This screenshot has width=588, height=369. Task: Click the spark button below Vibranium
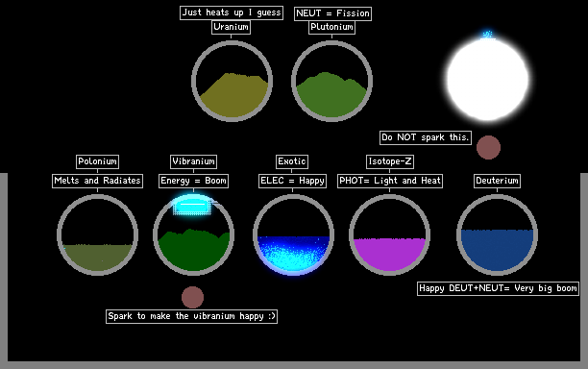(x=192, y=297)
